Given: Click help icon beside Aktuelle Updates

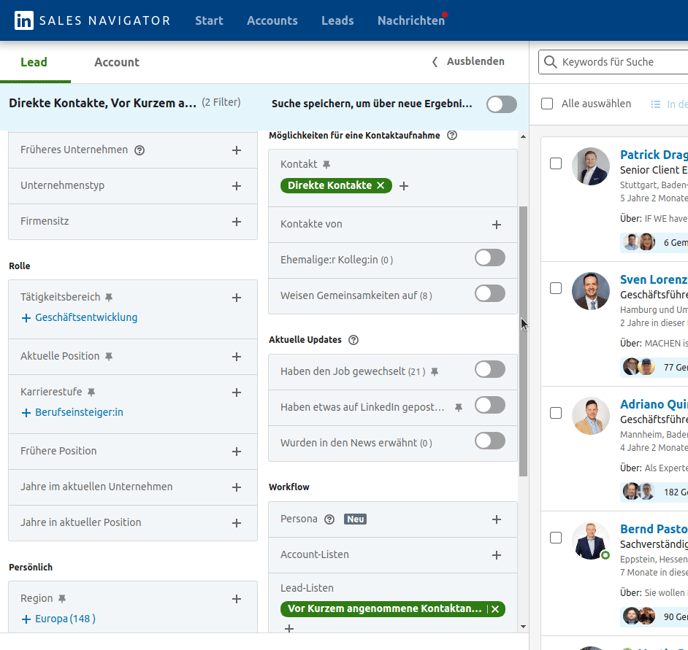Looking at the screenshot, I should click(353, 340).
